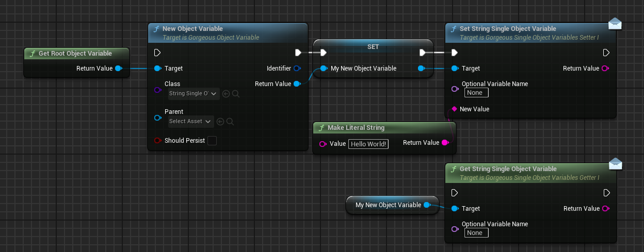The width and height of the screenshot is (644, 252).
Task: Click the browse magnifier icon next to Parent
Action: pos(230,122)
